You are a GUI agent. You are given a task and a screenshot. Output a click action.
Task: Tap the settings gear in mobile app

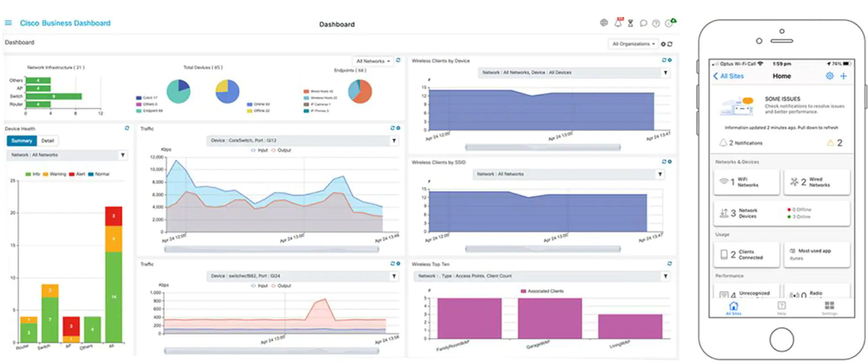(x=829, y=76)
